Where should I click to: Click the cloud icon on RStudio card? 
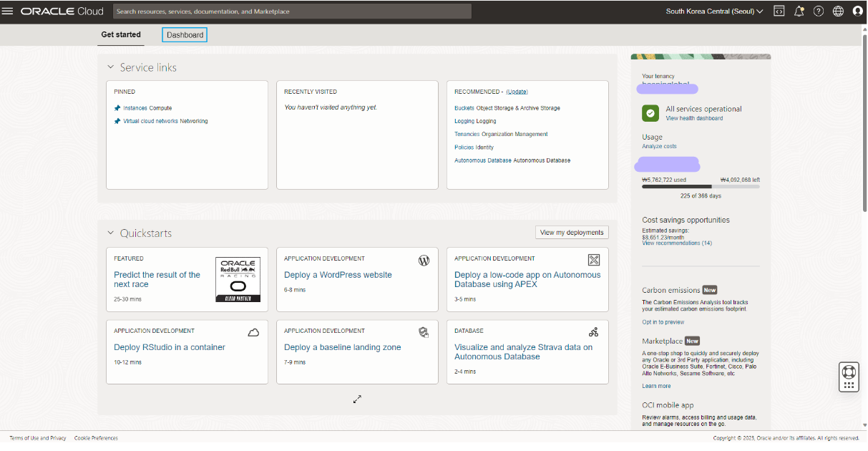(253, 332)
